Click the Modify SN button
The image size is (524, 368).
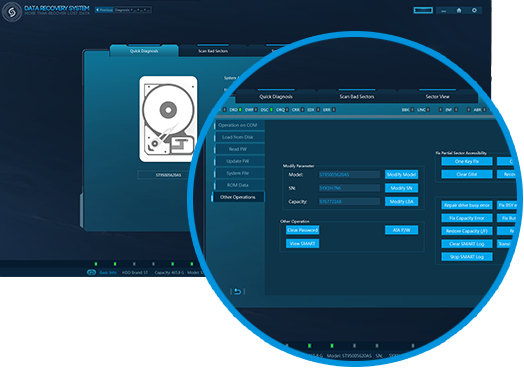pos(401,188)
